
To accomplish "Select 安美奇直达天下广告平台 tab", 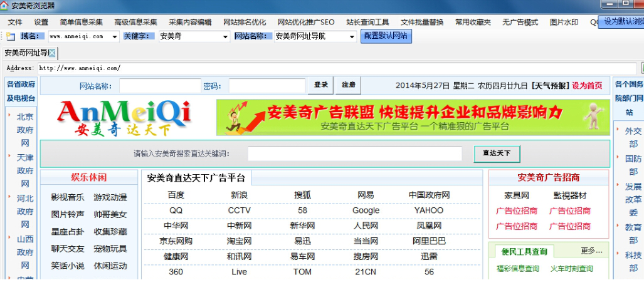I will point(196,178).
